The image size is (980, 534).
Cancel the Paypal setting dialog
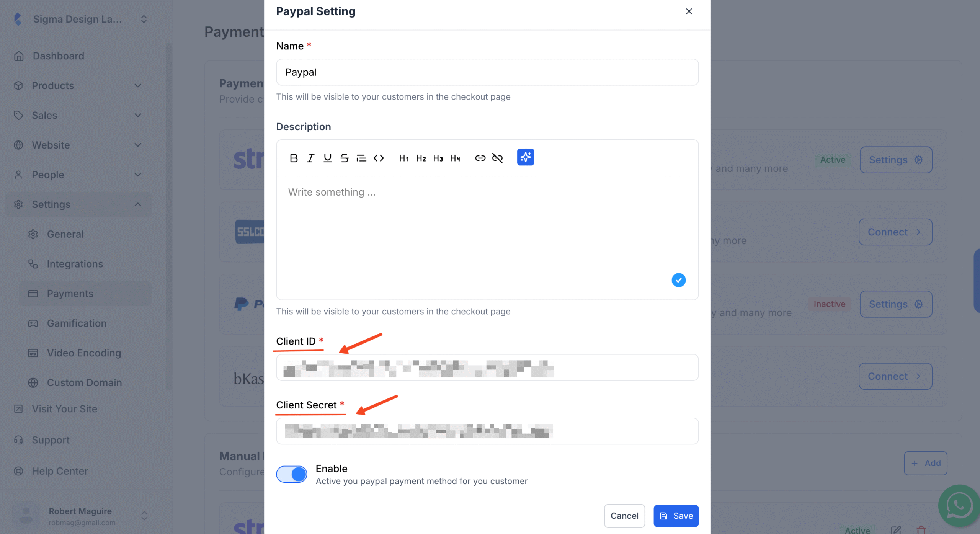624,516
